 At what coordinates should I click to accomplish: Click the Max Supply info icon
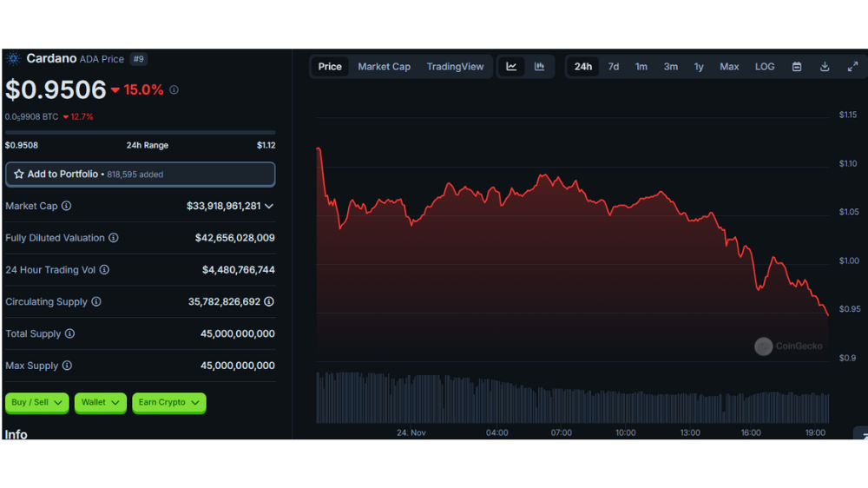pyautogui.click(x=67, y=366)
